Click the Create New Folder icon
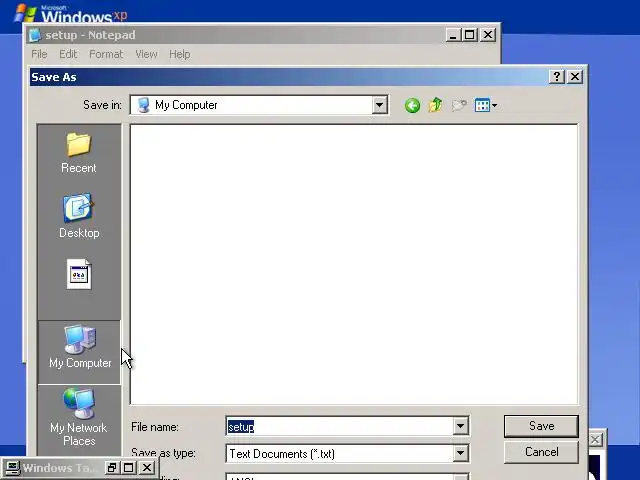The image size is (640, 480). pos(459,106)
